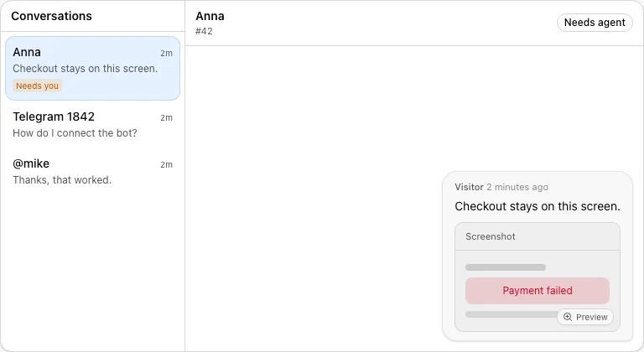Click the 2m timestamp on Telegram 1842
This screenshot has height=352, width=644.
[166, 118]
